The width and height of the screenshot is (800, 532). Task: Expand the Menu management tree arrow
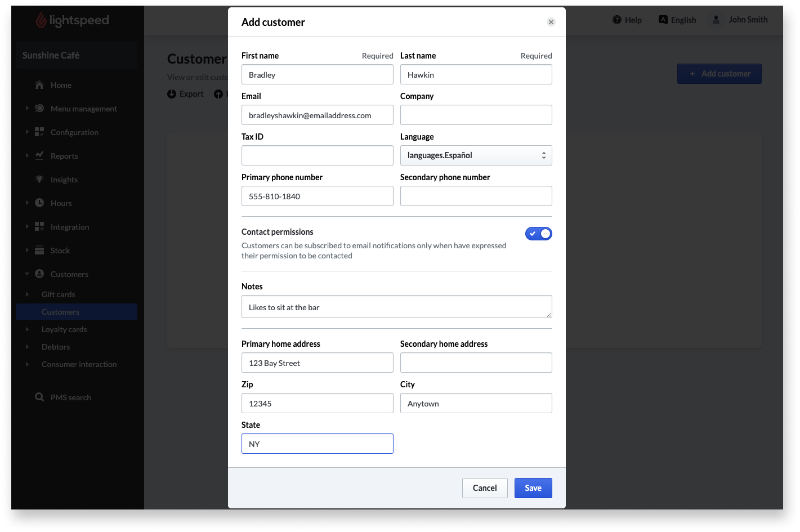point(27,108)
